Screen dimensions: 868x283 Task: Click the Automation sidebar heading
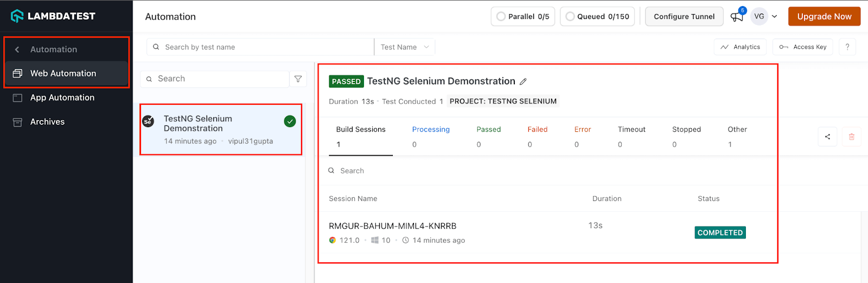coord(54,49)
